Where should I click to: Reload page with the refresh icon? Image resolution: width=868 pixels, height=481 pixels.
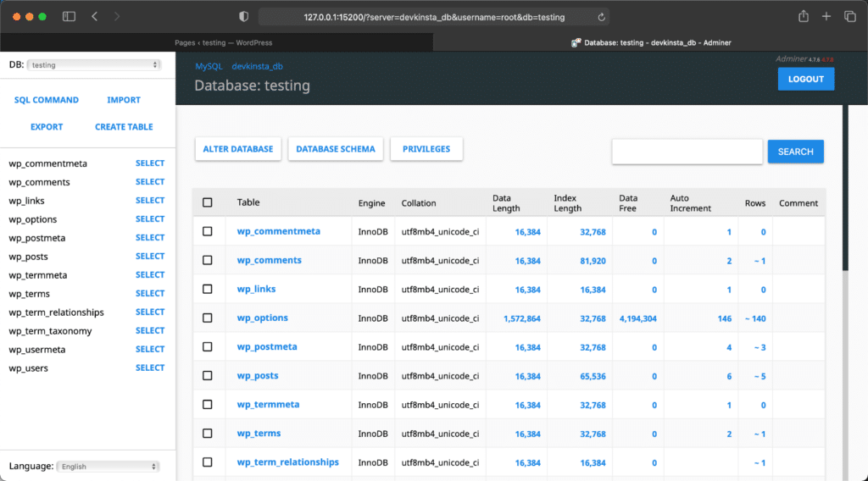click(x=602, y=17)
